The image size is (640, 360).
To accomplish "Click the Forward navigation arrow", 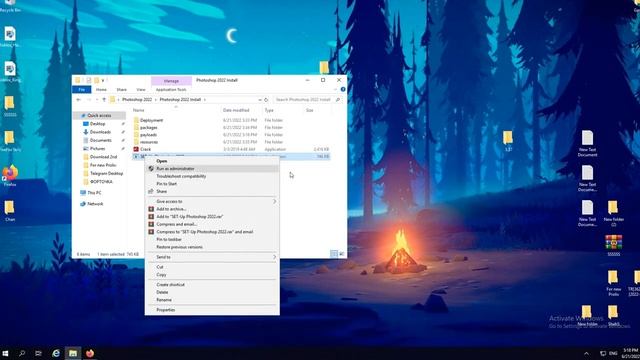I will click(x=89, y=100).
